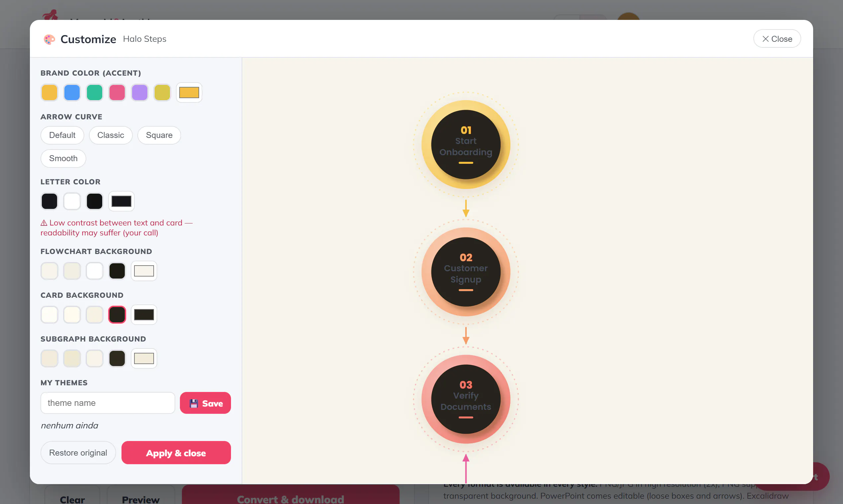The height and width of the screenshot is (504, 843).
Task: Close the Customize dialog
Action: (777, 39)
